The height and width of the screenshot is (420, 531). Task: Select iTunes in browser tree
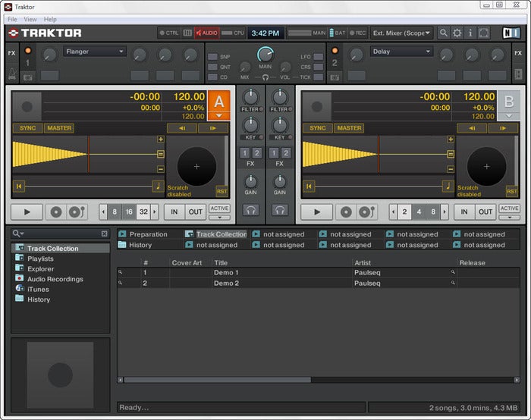(x=38, y=290)
